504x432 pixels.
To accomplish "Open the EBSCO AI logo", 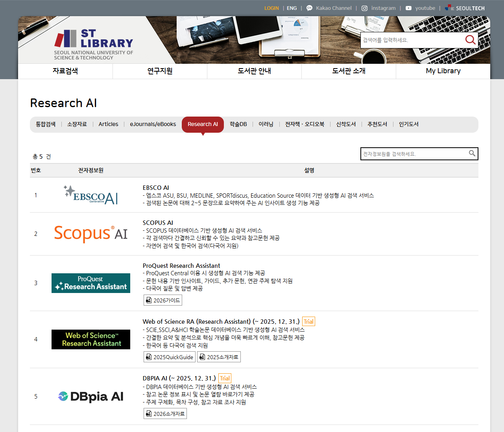I will 91,195.
